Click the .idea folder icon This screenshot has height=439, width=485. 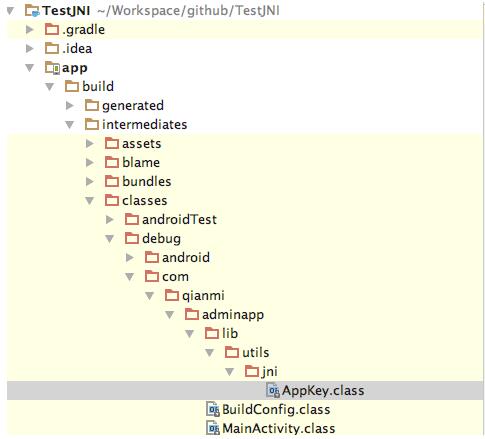[52, 48]
